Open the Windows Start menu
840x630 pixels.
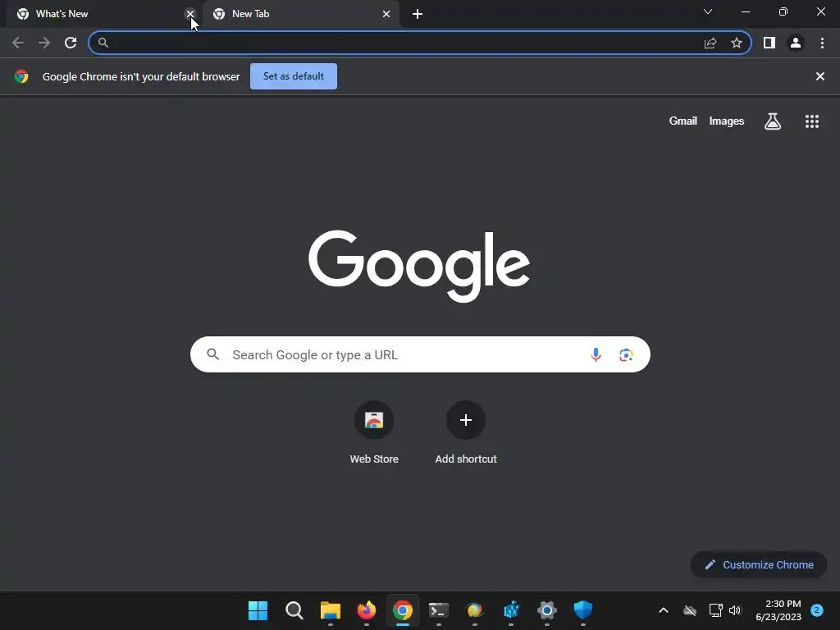click(x=258, y=610)
